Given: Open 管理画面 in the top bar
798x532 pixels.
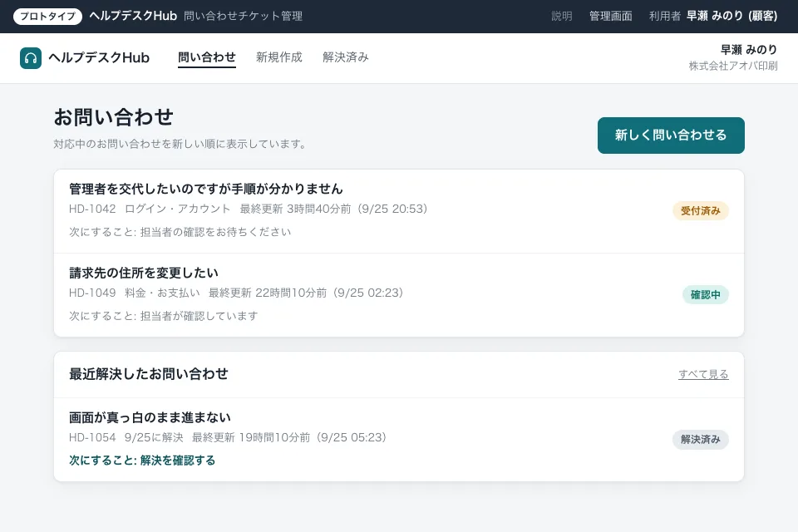Looking at the screenshot, I should click(x=611, y=17).
